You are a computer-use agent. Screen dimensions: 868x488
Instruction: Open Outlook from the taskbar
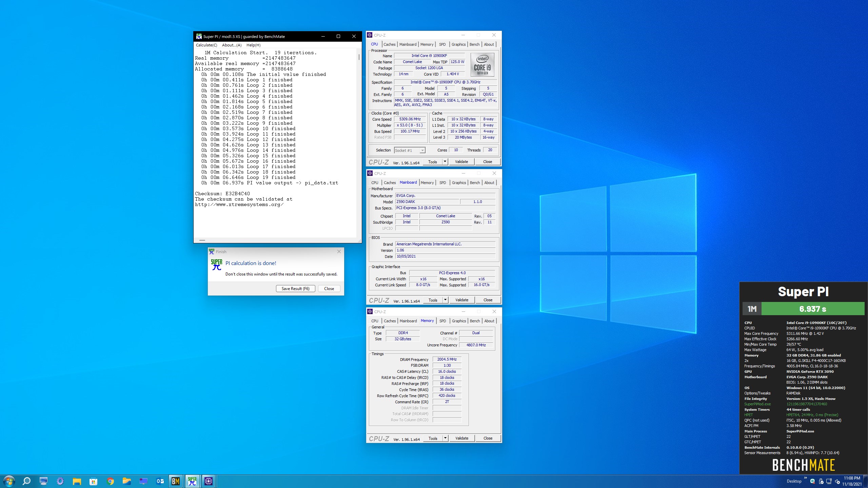[x=160, y=481]
